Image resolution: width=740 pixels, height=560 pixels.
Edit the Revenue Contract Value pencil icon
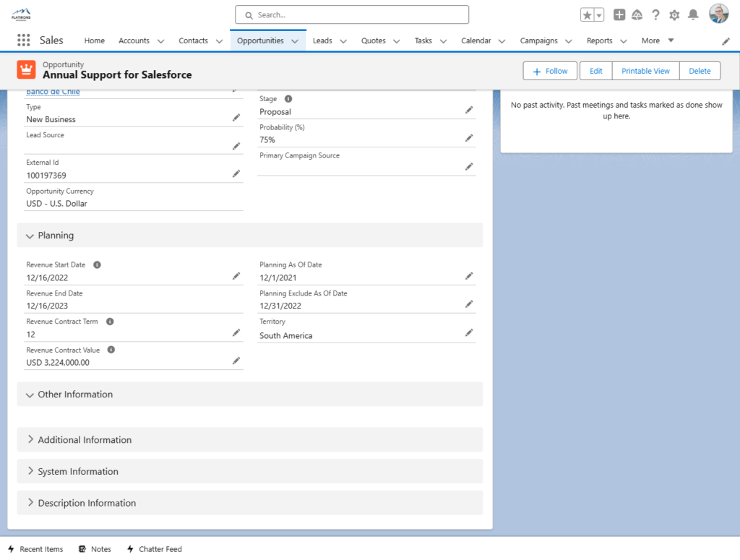(x=236, y=361)
